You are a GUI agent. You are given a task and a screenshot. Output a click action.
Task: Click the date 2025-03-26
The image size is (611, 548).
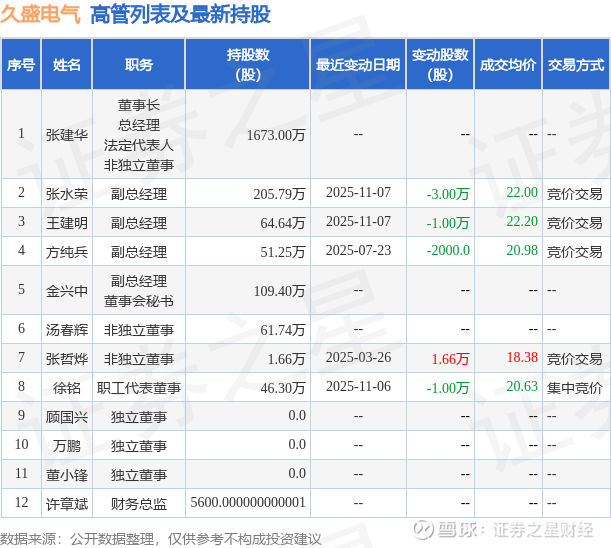[x=358, y=357]
